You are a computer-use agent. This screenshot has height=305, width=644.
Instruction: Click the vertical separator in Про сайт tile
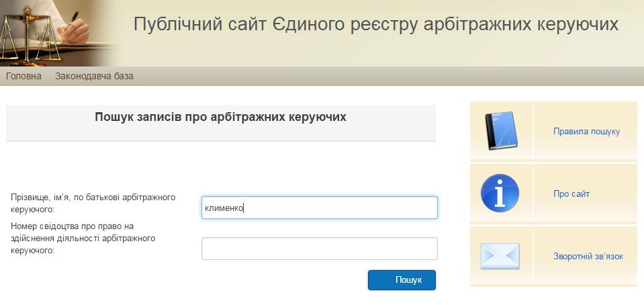pyautogui.click(x=533, y=194)
